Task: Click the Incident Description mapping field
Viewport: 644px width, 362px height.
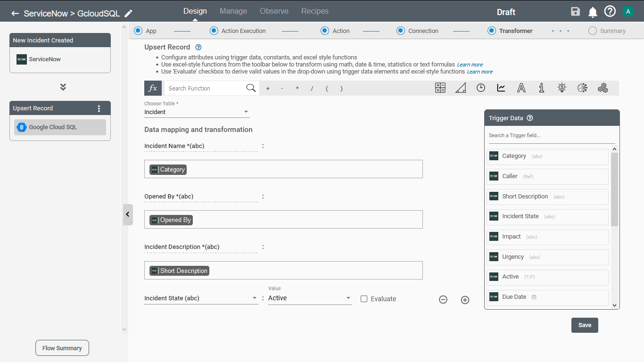Action: [x=283, y=271]
